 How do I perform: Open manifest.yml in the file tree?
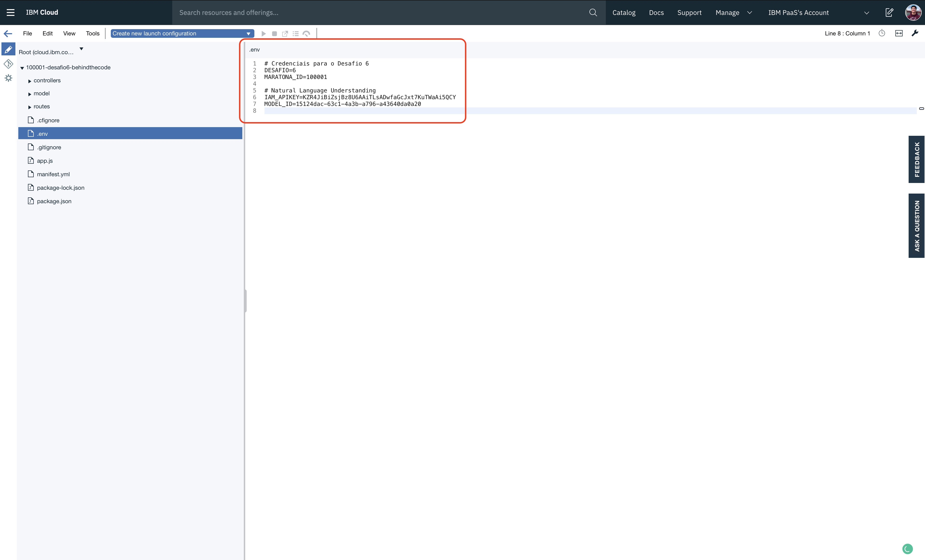53,174
